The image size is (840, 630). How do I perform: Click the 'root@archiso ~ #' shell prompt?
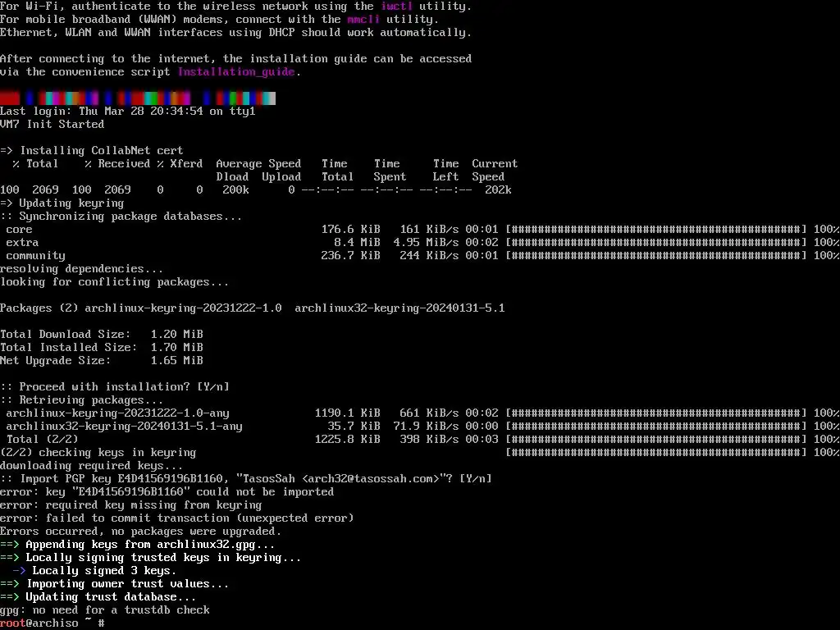(52, 623)
